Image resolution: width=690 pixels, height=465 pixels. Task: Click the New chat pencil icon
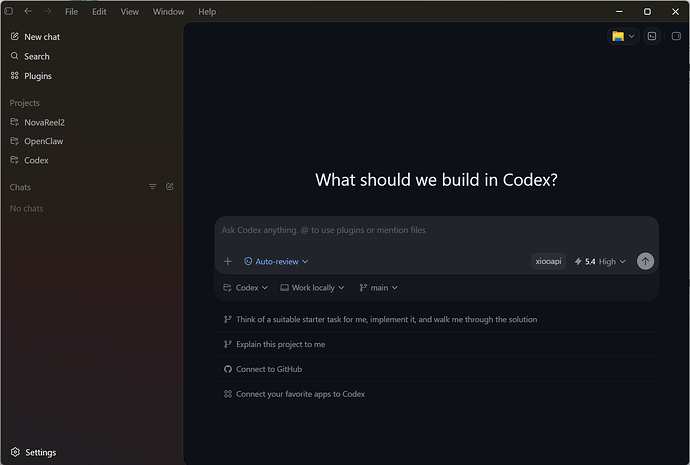[15, 37]
